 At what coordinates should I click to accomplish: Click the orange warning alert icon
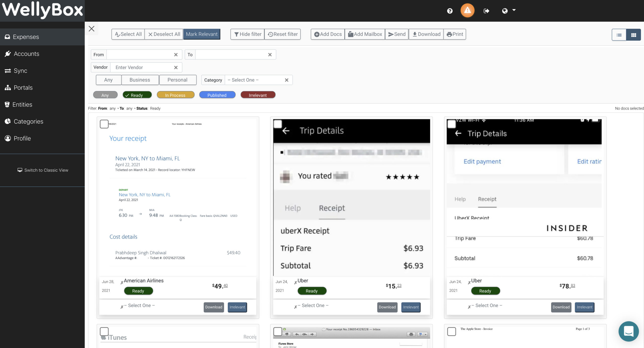[x=467, y=11]
